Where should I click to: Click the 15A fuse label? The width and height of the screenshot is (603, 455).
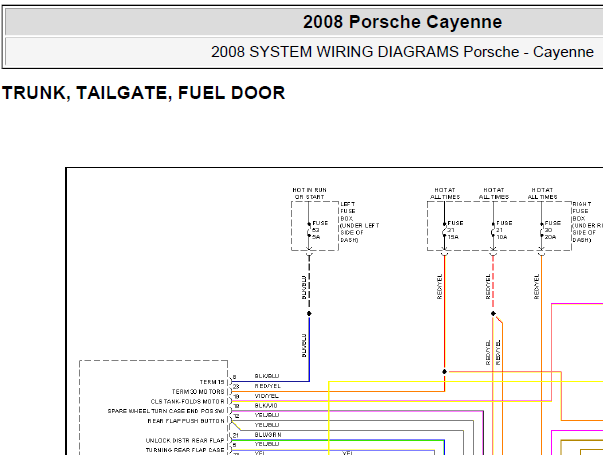(x=453, y=237)
